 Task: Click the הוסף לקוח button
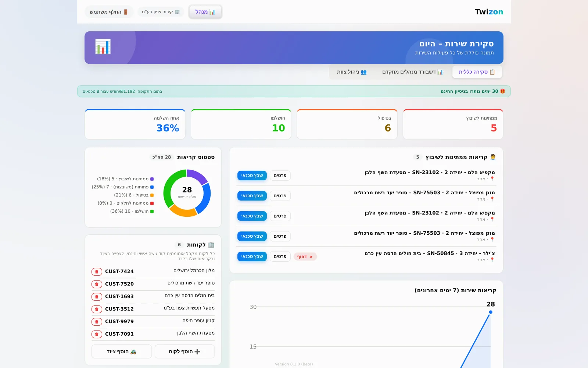coord(184,351)
